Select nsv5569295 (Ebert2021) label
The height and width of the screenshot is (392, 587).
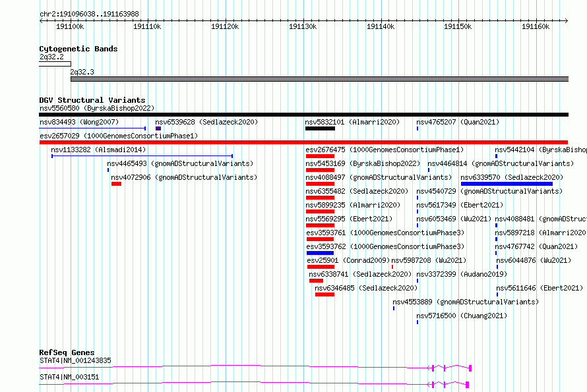pyautogui.click(x=349, y=219)
